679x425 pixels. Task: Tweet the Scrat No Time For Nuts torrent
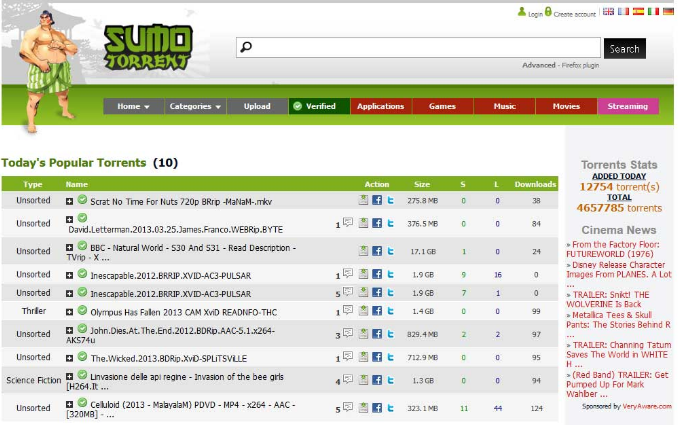pyautogui.click(x=390, y=200)
